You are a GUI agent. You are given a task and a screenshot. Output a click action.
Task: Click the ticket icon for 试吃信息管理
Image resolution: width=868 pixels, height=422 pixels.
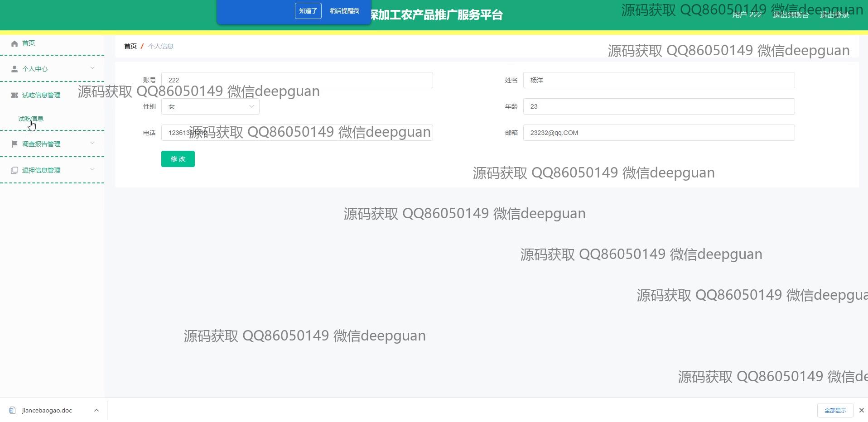click(x=14, y=95)
